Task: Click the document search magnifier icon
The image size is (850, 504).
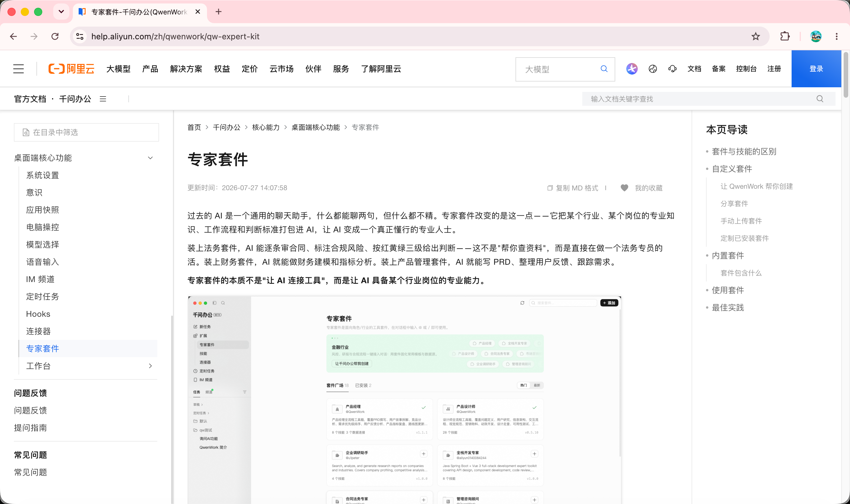Action: tap(820, 99)
